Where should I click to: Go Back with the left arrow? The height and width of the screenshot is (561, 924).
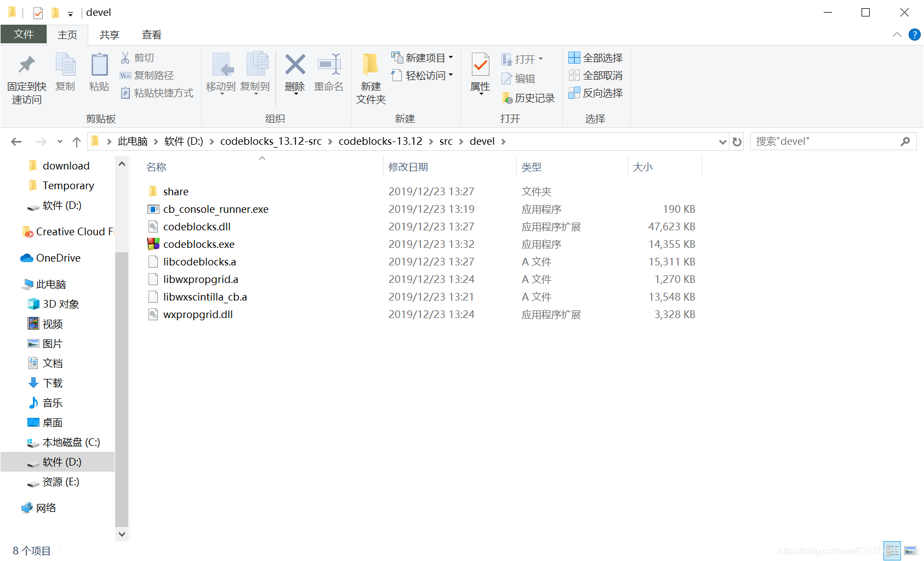click(x=16, y=141)
